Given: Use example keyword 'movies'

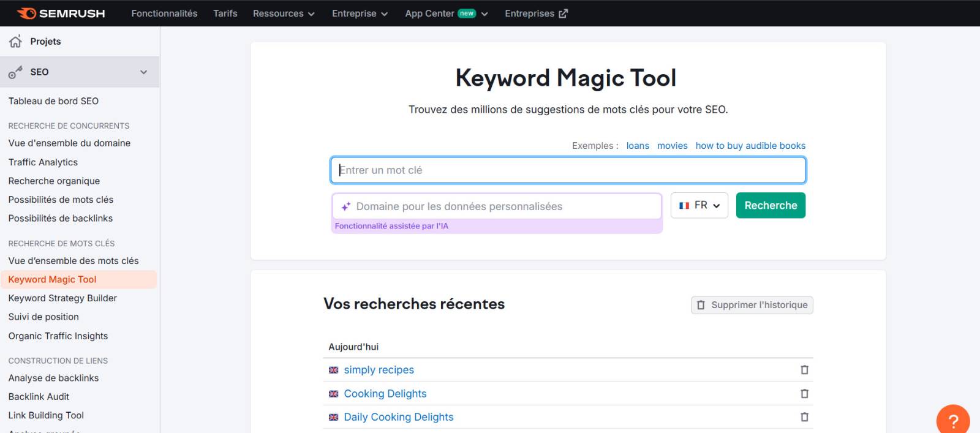Looking at the screenshot, I should tap(673, 146).
